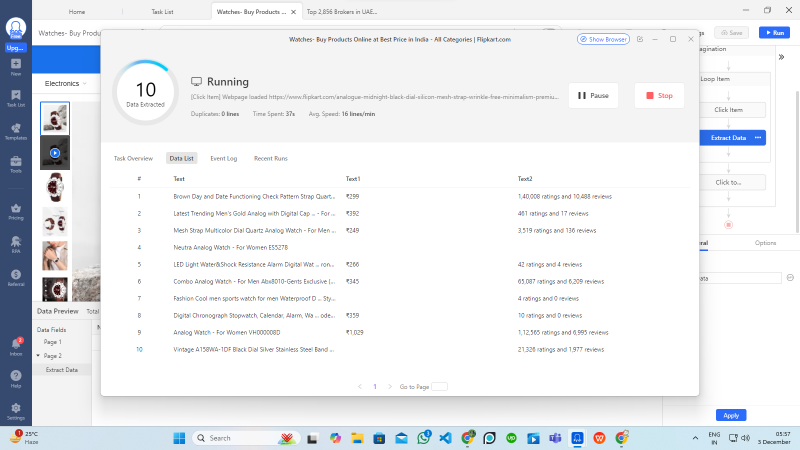
Task: Click the blue Apply button
Action: [x=731, y=415]
